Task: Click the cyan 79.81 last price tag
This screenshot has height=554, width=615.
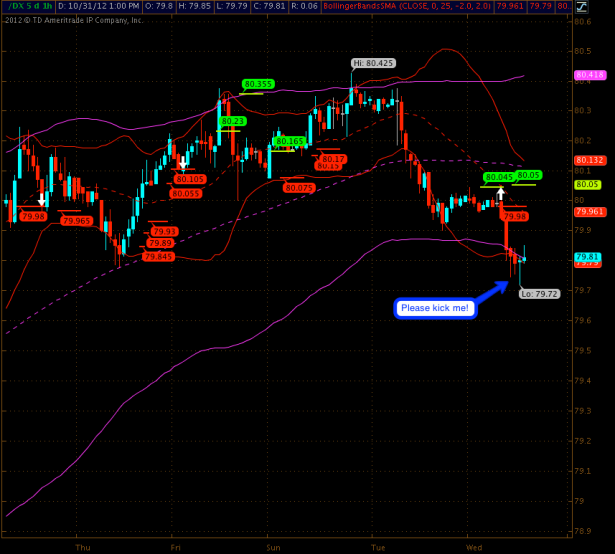Action: click(588, 257)
